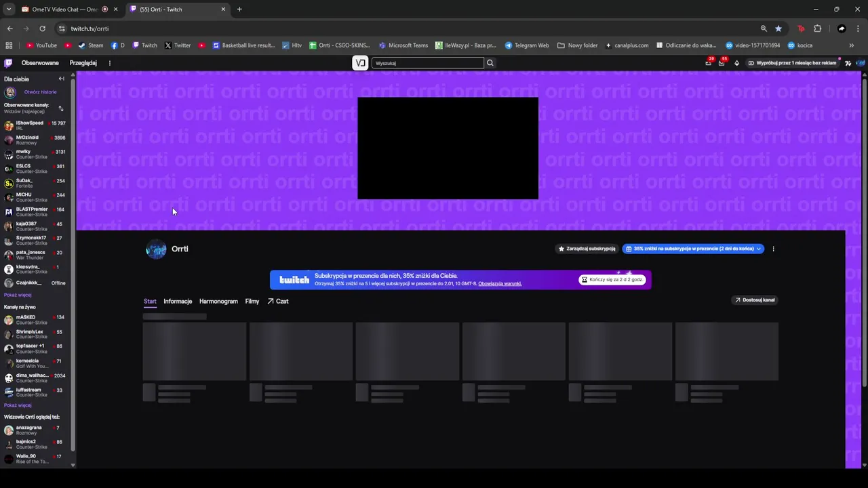Viewport: 868px width, 488px height.
Task: Reload the page with refresh button
Action: [x=42, y=28]
